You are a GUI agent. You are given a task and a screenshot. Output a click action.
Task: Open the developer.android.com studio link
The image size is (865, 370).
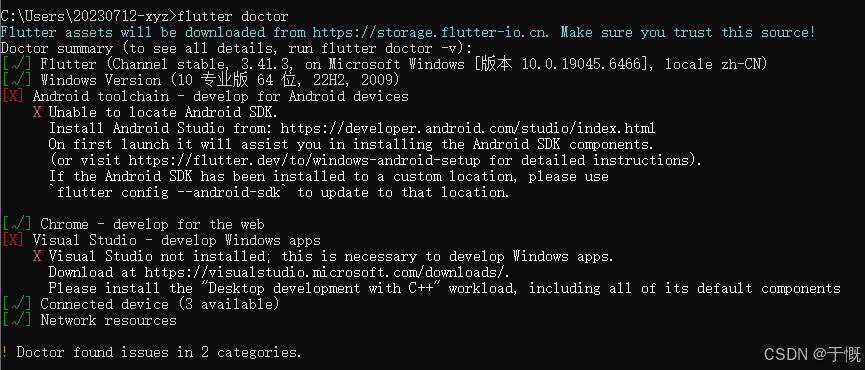tap(468, 128)
